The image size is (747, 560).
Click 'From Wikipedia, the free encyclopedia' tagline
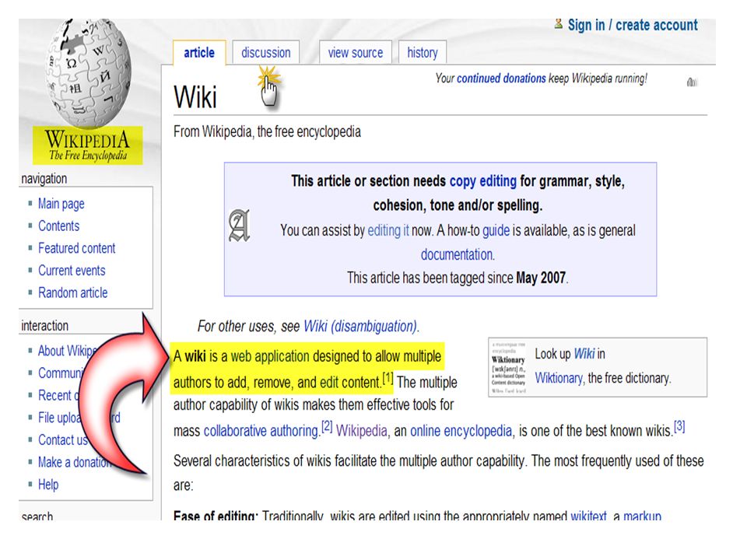coord(267,132)
